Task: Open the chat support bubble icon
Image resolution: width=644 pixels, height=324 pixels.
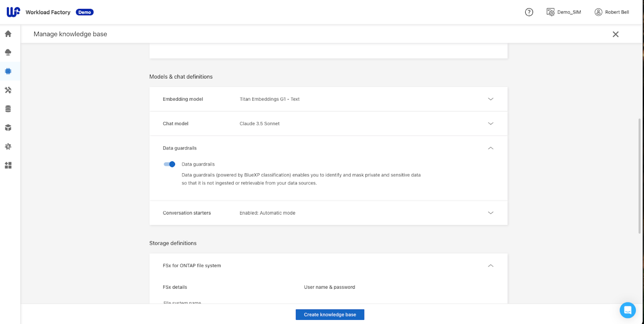Action: (627, 310)
